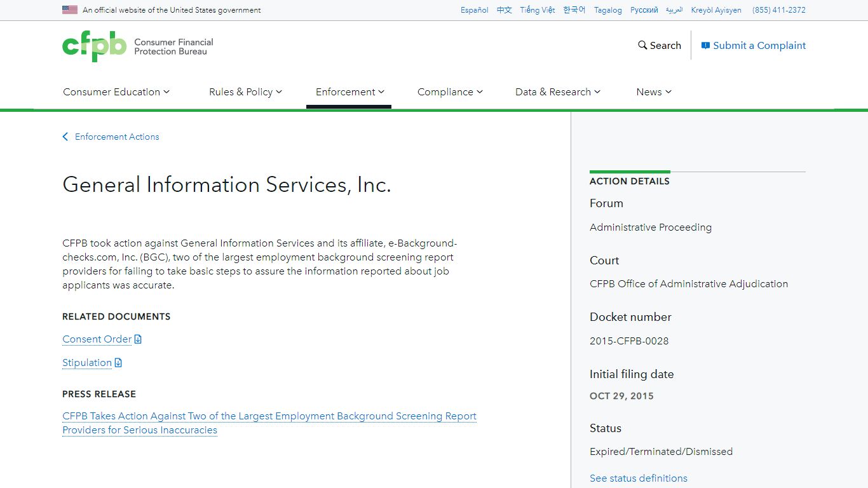868x488 pixels.
Task: Click the phone number (855) 411-2372
Action: (779, 10)
